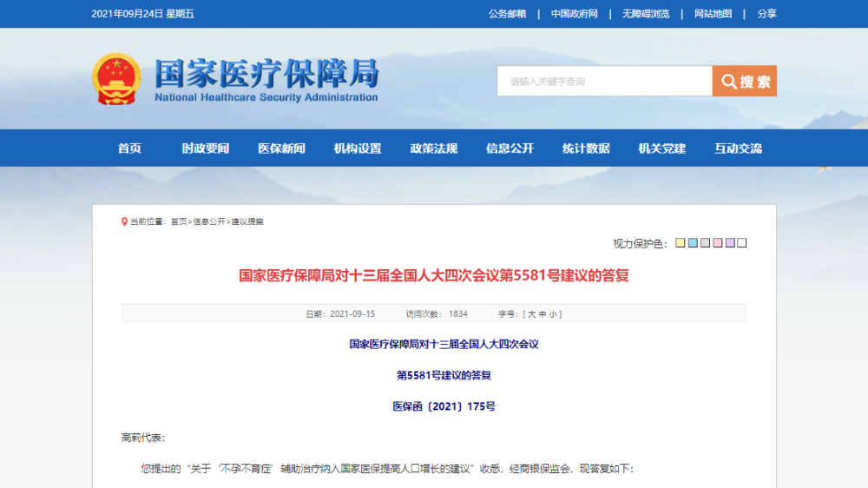The image size is (868, 488).
Task: Open 无障碍浏览 accessibility link
Action: tap(646, 14)
